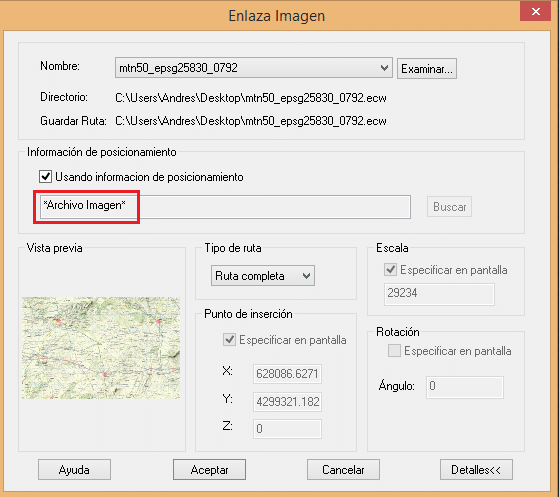This screenshot has height=497, width=559.
Task: Click the Tipo de ruta label
Action: pos(233,248)
